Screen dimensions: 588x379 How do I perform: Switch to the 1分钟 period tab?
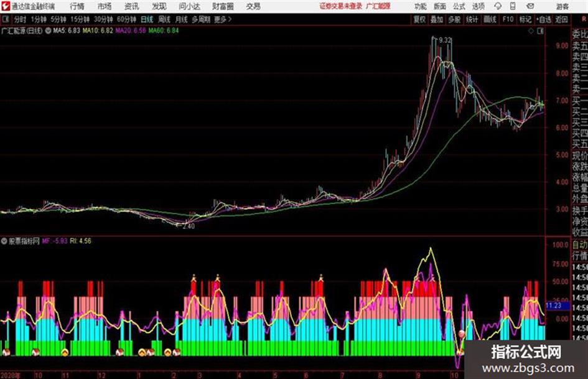(x=39, y=19)
